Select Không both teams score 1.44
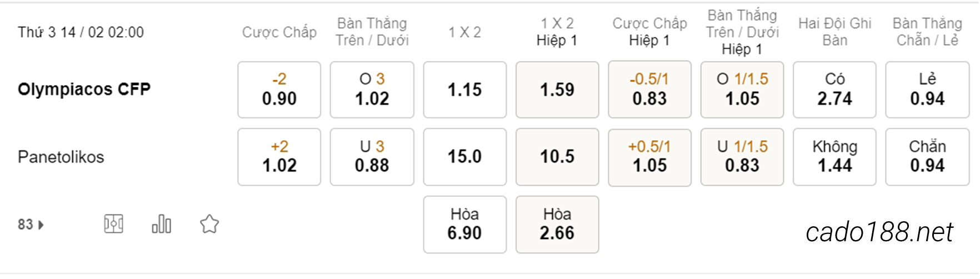The width and height of the screenshot is (980, 279). tap(834, 157)
